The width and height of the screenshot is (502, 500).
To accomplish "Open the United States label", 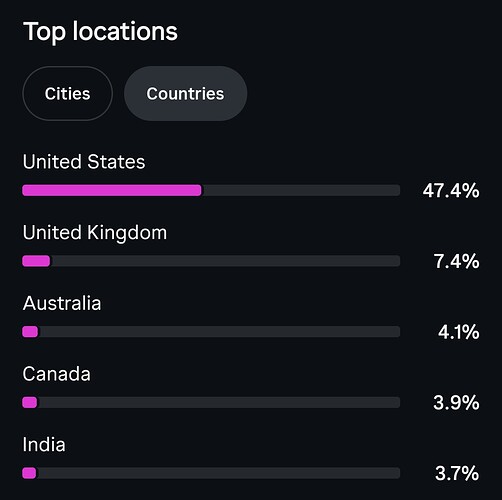I will (x=84, y=162).
